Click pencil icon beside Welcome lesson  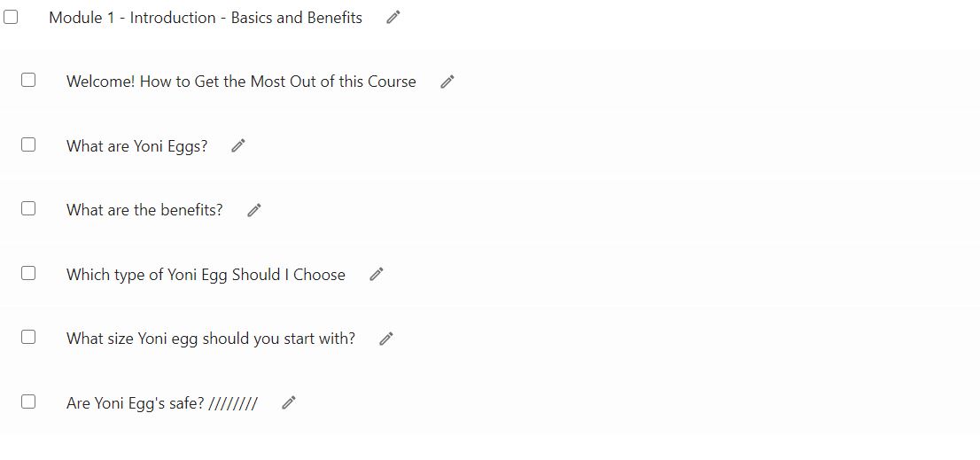click(447, 82)
